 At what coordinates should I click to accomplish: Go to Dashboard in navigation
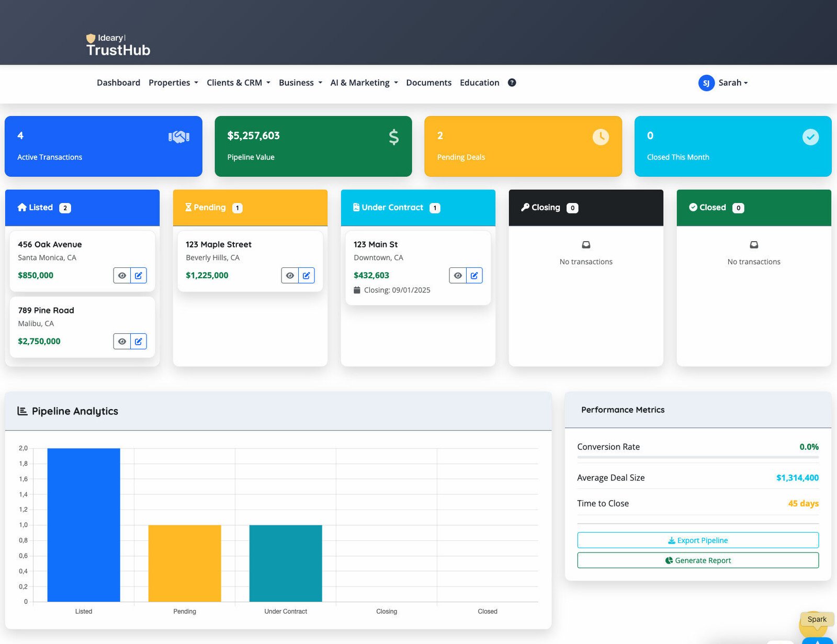click(x=118, y=83)
